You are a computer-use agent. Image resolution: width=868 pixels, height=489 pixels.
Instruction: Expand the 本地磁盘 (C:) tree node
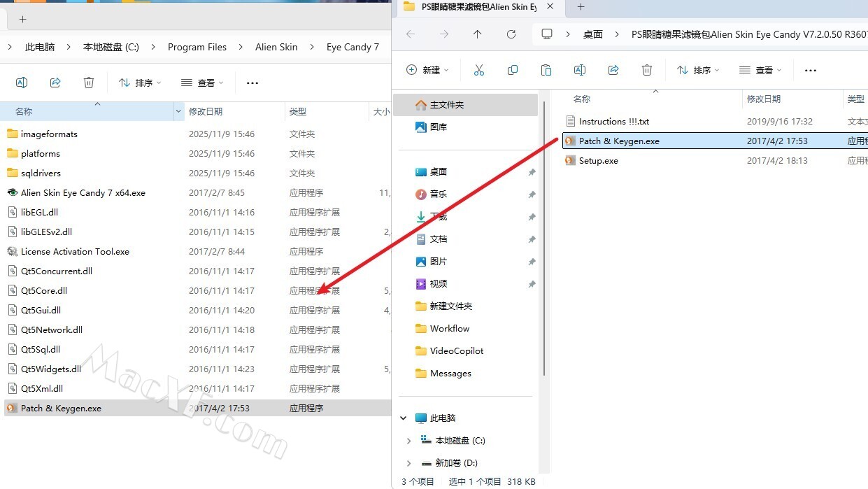coord(409,441)
